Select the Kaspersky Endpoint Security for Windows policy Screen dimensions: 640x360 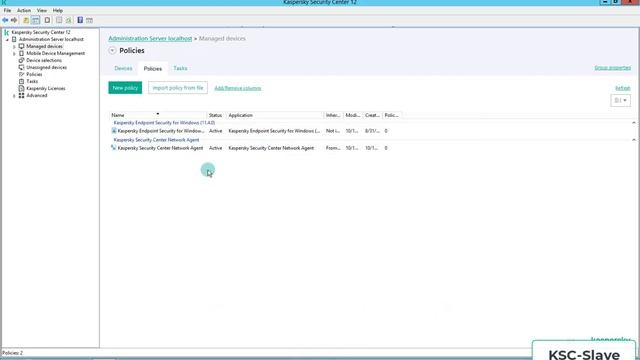(161, 131)
